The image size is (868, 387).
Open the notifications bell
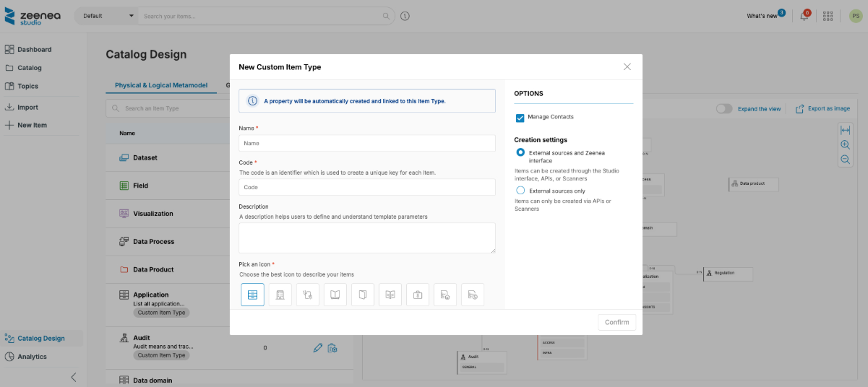pyautogui.click(x=804, y=16)
